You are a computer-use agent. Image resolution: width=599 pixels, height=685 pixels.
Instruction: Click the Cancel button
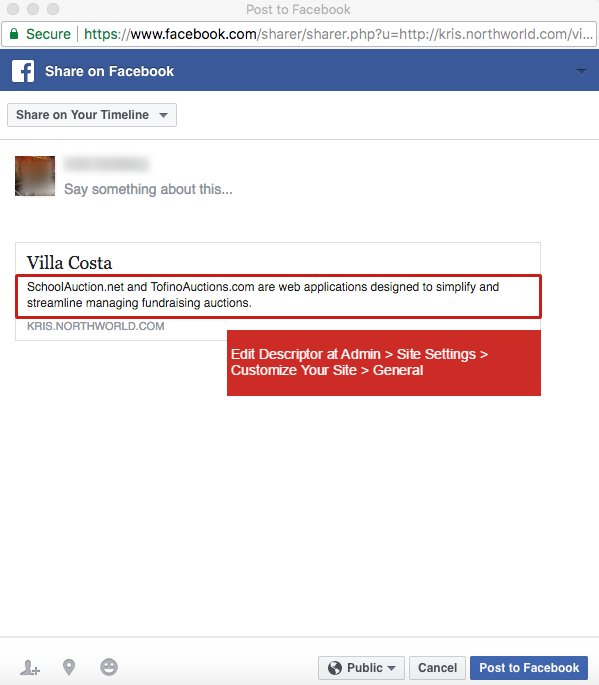click(x=437, y=668)
